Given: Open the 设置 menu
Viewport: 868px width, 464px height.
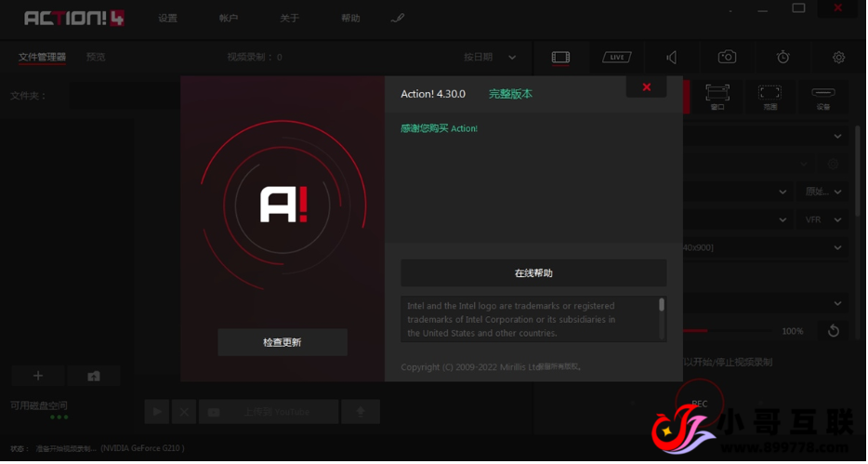Looking at the screenshot, I should (167, 18).
